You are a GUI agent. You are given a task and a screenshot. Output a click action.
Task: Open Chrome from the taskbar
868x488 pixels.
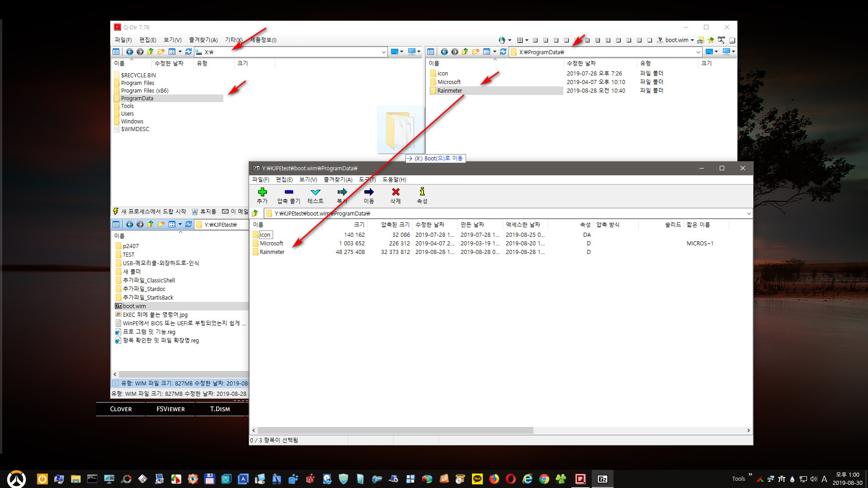pyautogui.click(x=544, y=479)
